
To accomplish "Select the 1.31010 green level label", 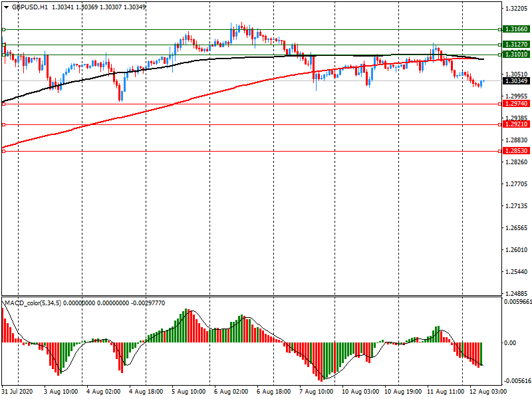I will point(516,55).
